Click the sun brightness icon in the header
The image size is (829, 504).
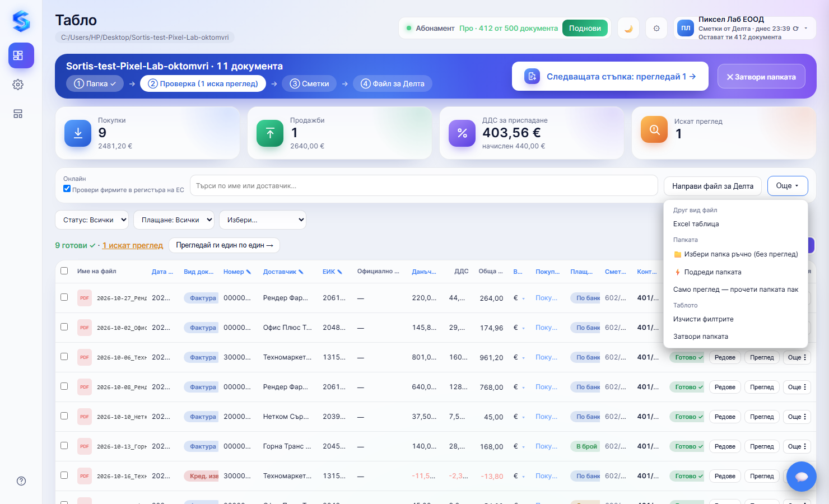pyautogui.click(x=656, y=28)
